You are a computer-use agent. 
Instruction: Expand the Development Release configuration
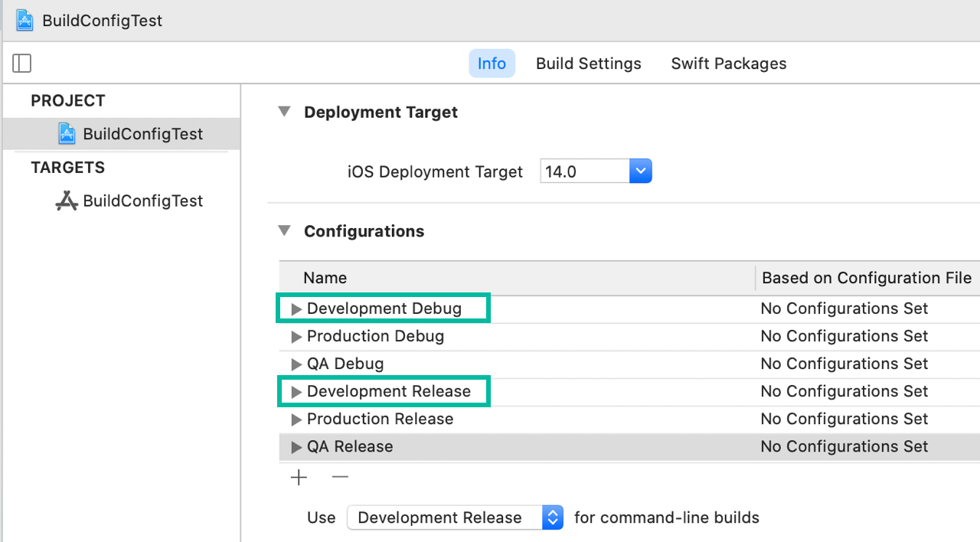[x=296, y=392]
